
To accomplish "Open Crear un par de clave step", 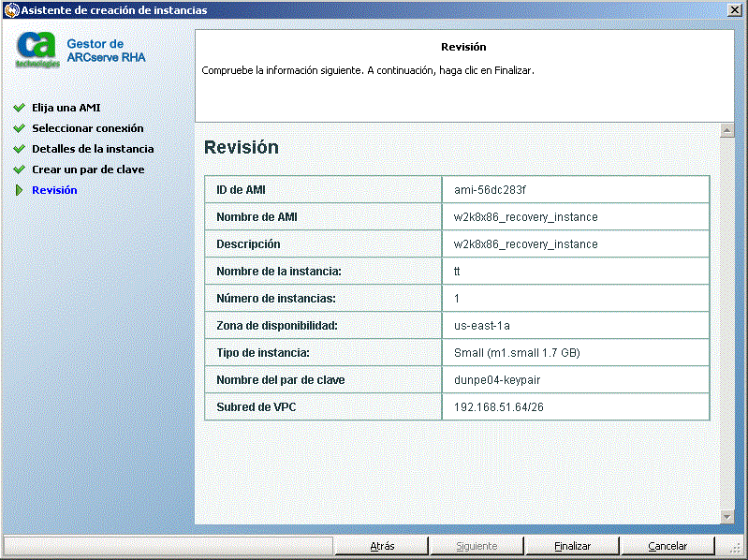I will [x=88, y=169].
